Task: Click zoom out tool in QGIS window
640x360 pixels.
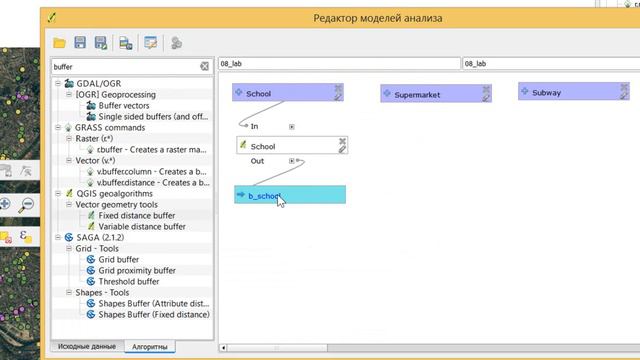Action: point(27,205)
